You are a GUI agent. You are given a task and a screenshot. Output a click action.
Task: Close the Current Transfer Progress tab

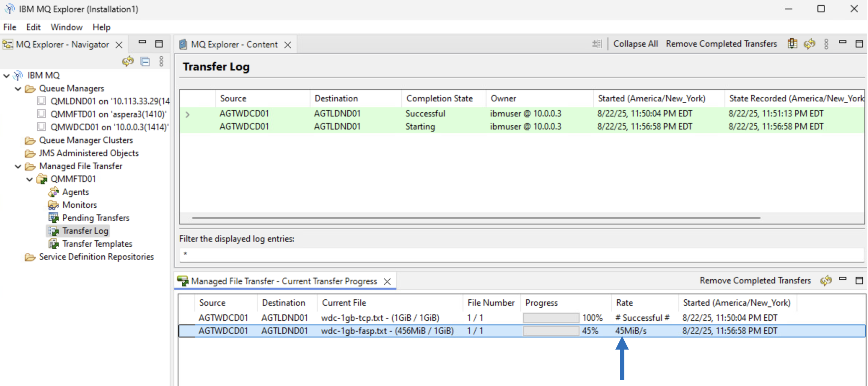387,281
